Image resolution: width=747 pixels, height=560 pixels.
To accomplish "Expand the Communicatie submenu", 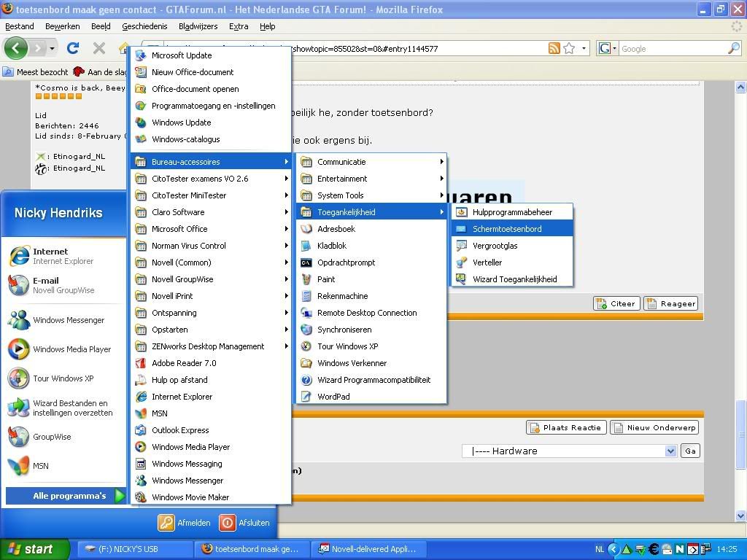I will 371,162.
